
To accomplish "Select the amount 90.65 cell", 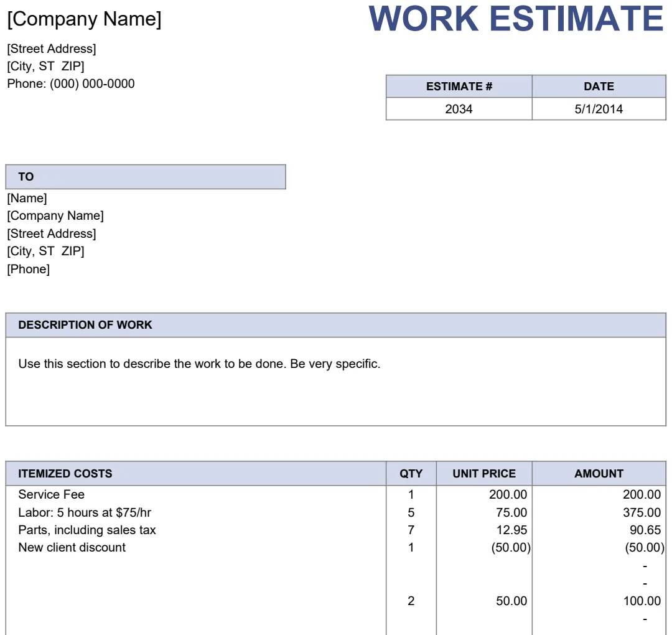I will 599,530.
